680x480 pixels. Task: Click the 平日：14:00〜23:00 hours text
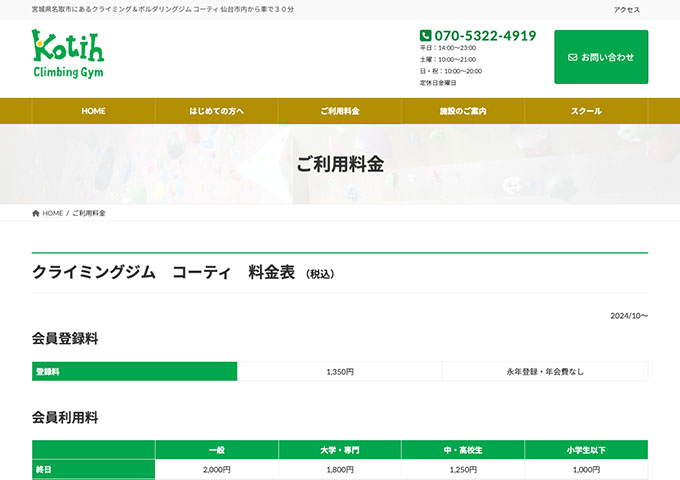pyautogui.click(x=448, y=48)
